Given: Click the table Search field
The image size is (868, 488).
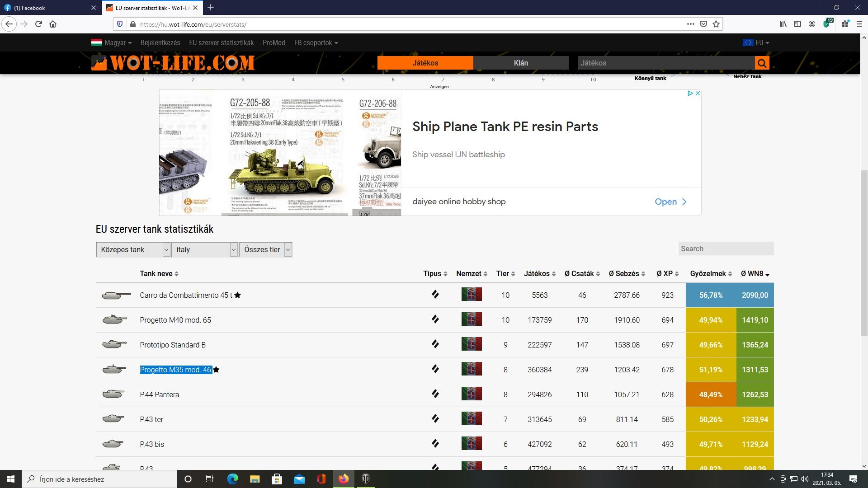Looking at the screenshot, I should click(726, 249).
